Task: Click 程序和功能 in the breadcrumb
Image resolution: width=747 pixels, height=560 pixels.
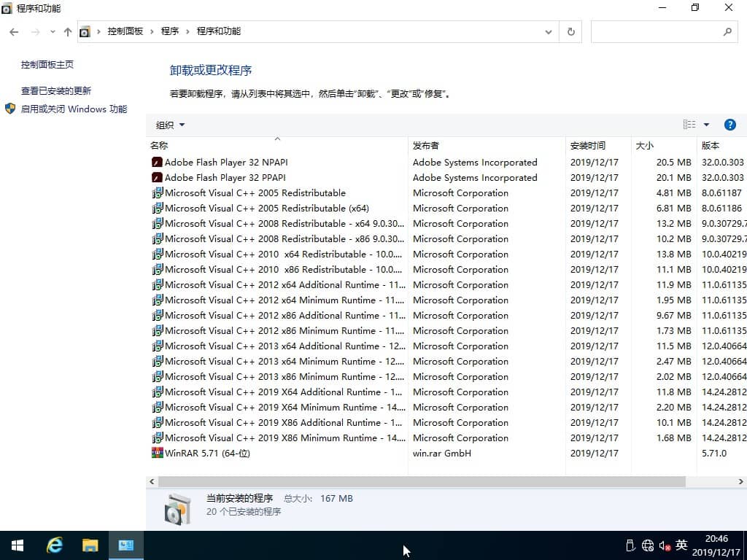Action: coord(219,31)
